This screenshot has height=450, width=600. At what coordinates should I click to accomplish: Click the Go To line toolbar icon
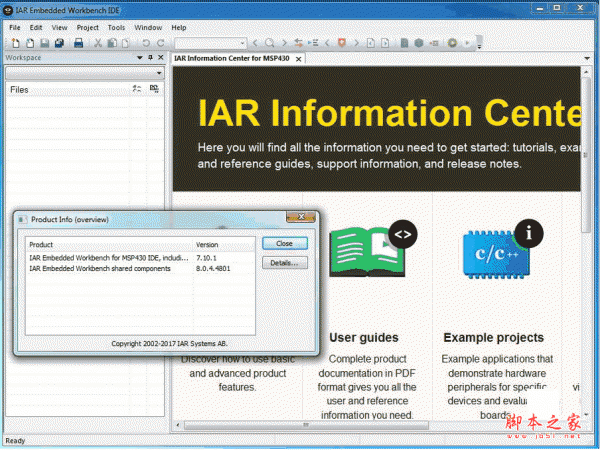pos(313,43)
